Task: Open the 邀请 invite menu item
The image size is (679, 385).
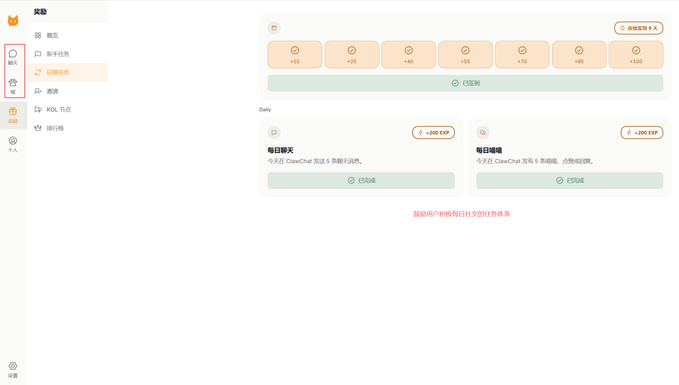Action: click(x=68, y=91)
